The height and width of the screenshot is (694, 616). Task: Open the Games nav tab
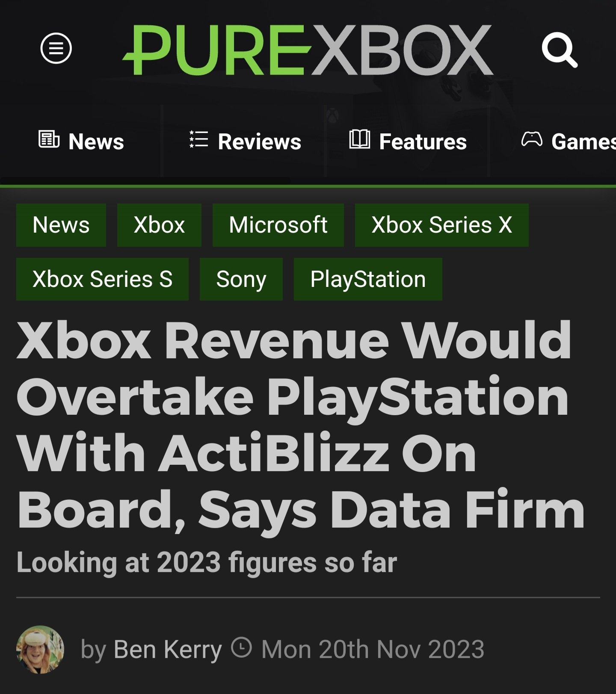point(569,142)
